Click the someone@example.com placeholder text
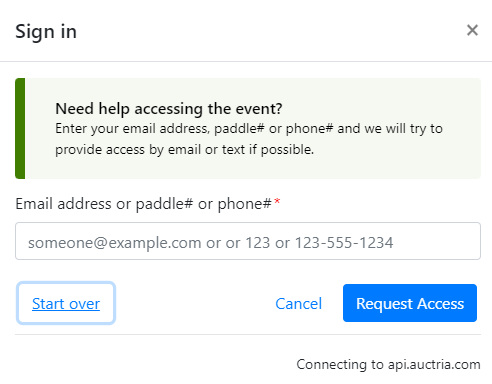Screen dimensions: 492x384 click(115, 243)
